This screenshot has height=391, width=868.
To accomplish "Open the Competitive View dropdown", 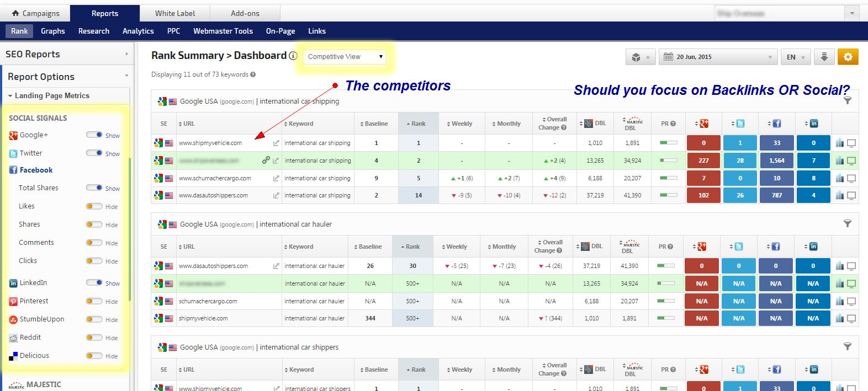I will point(345,56).
